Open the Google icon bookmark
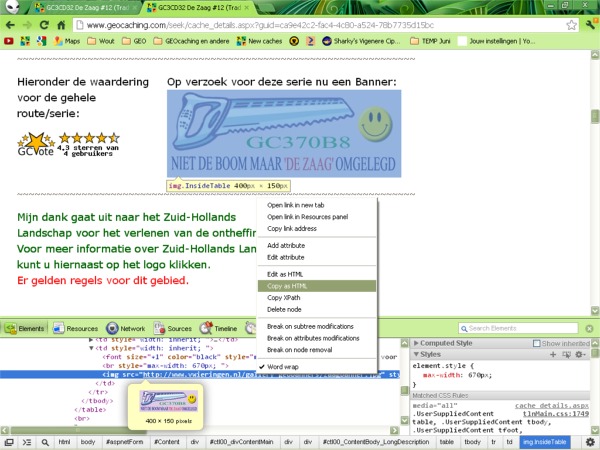The image size is (600, 450). pos(41,41)
